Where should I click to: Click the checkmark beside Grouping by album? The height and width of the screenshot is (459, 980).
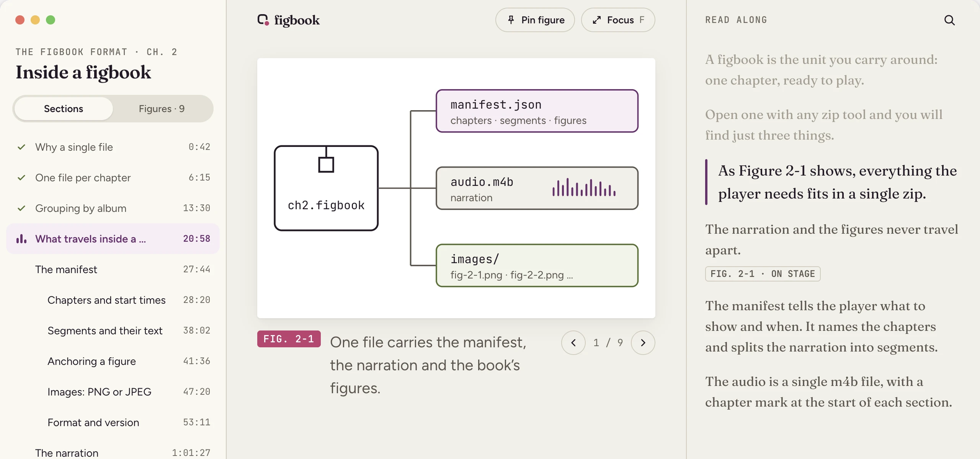(21, 208)
